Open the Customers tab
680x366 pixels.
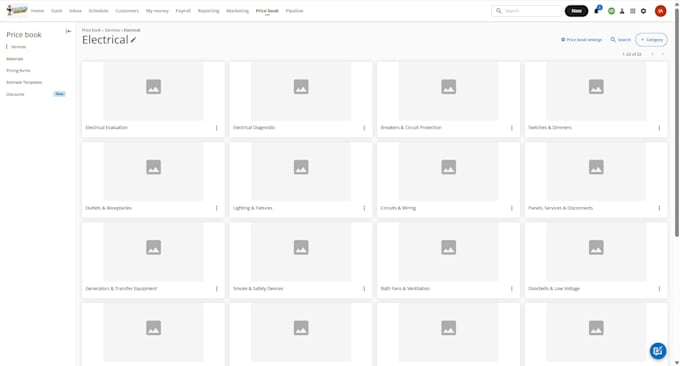pyautogui.click(x=127, y=11)
